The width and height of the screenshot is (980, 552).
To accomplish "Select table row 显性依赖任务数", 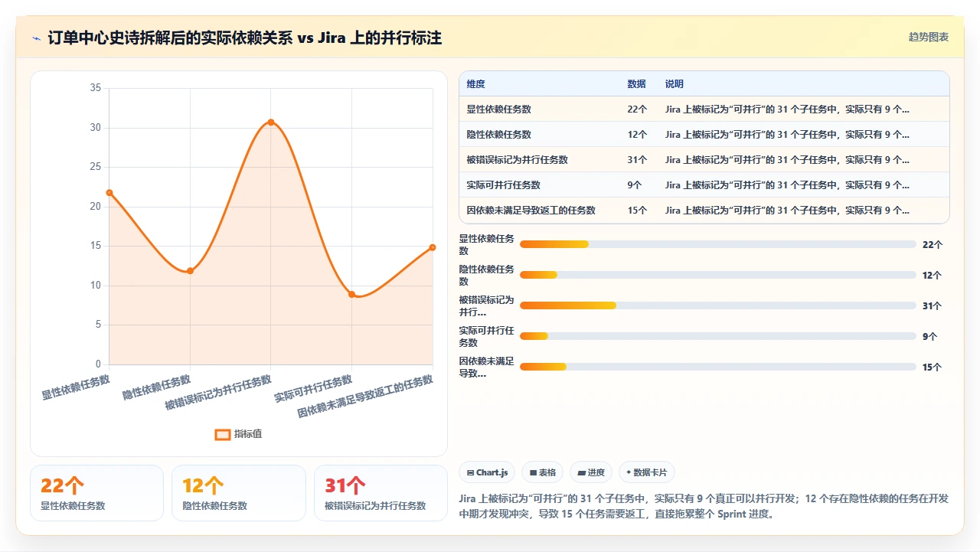I will [704, 109].
